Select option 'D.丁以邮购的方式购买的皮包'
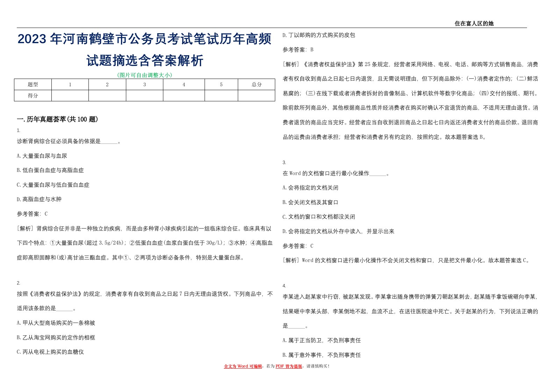Screen dimensions: 555x392 [319, 35]
